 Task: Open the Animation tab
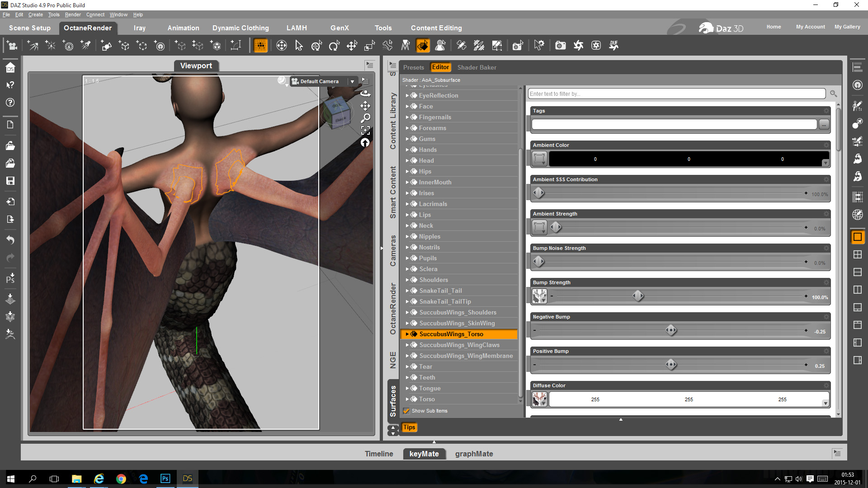tap(183, 28)
